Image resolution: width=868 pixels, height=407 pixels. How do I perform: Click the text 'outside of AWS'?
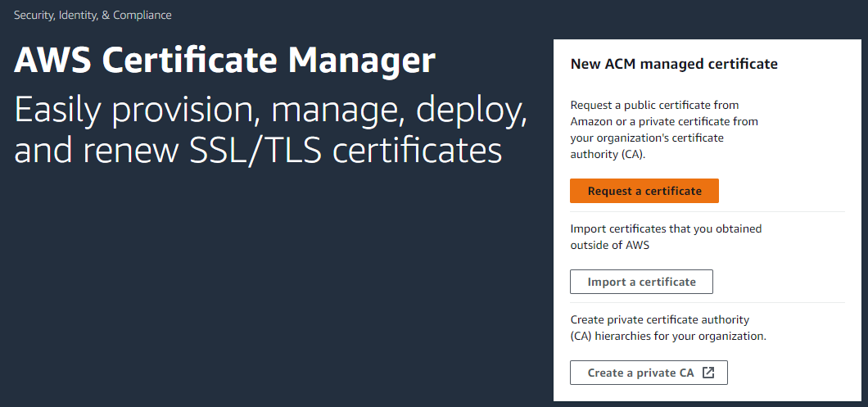pos(610,246)
